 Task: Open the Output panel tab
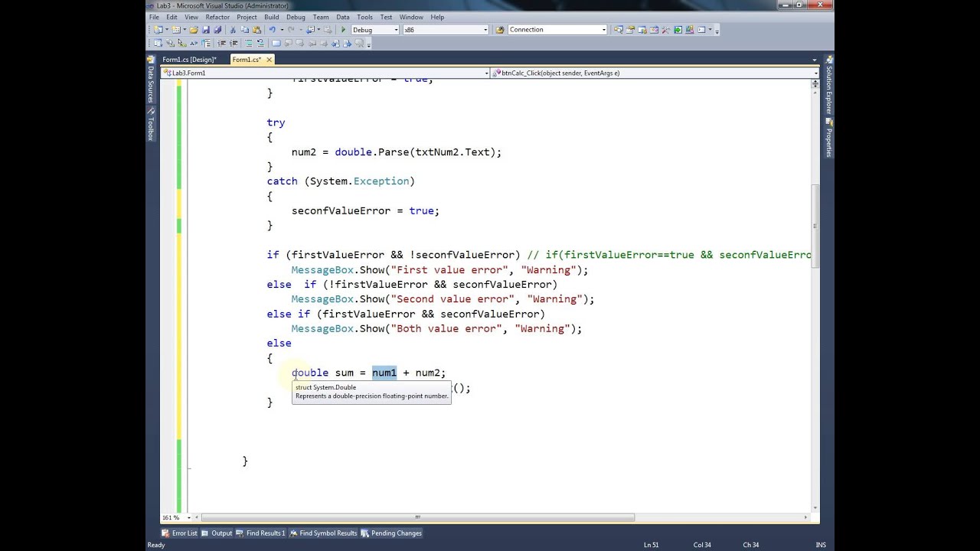coord(217,533)
